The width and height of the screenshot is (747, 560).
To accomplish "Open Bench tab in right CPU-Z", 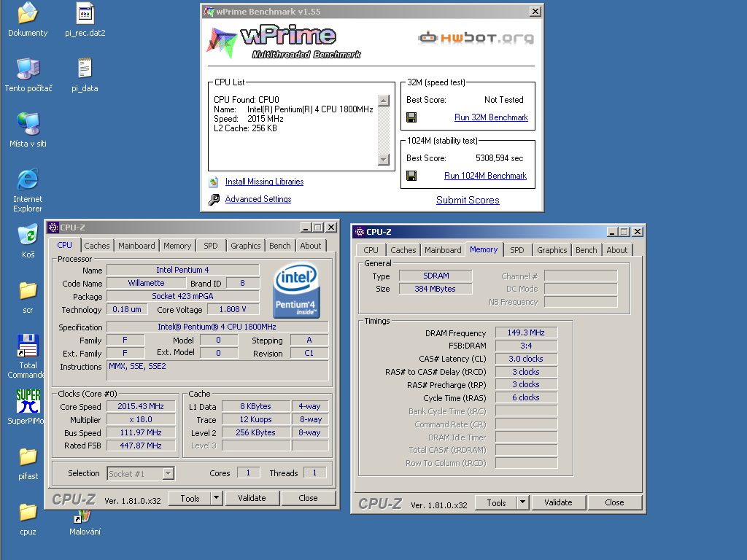I will (586, 250).
